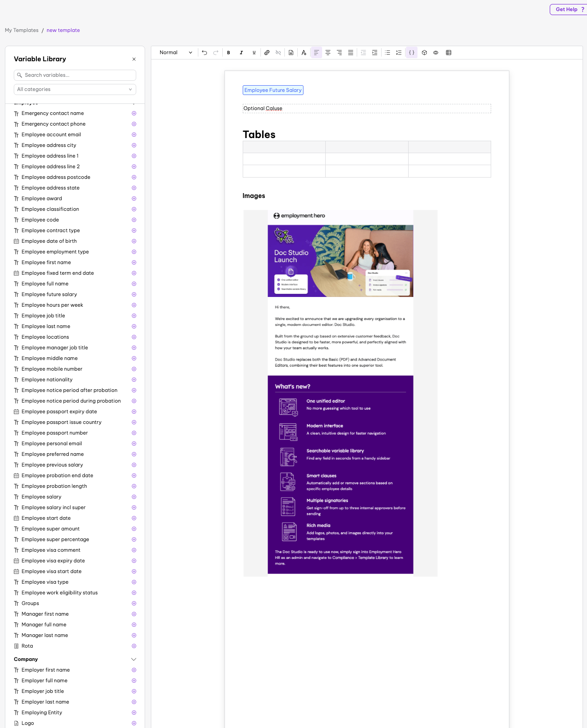Collapse the Company section
The width and height of the screenshot is (587, 728).
coord(134,659)
